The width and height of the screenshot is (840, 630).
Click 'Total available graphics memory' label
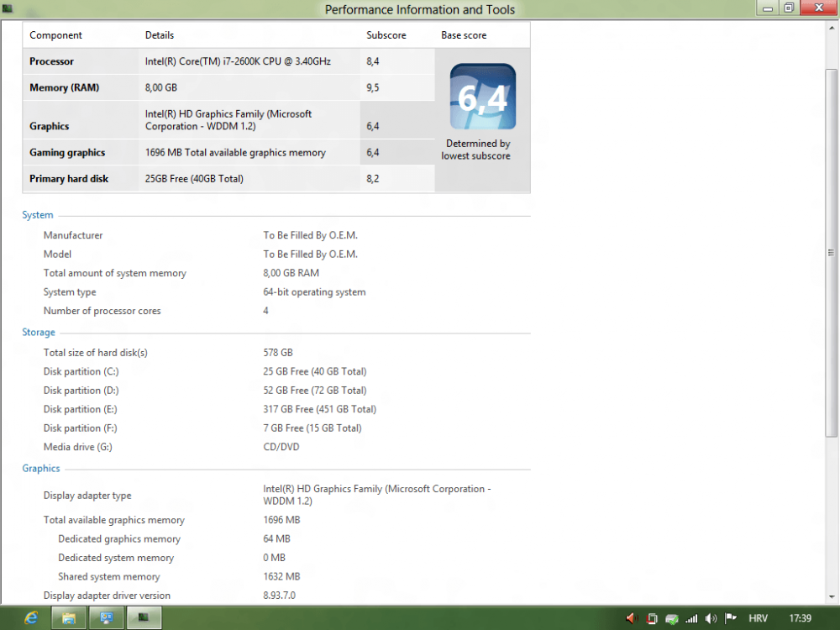[x=113, y=520]
